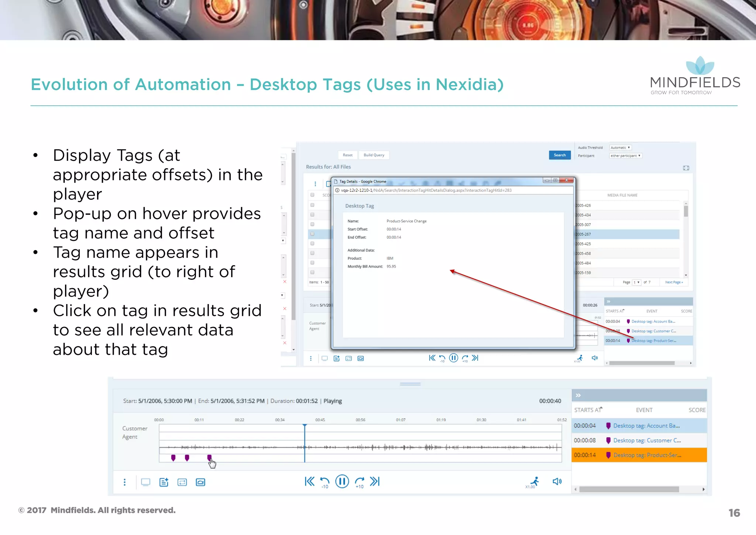Change playback speed x1.00 runner icon
The width and height of the screenshot is (756, 535).
coord(534,481)
